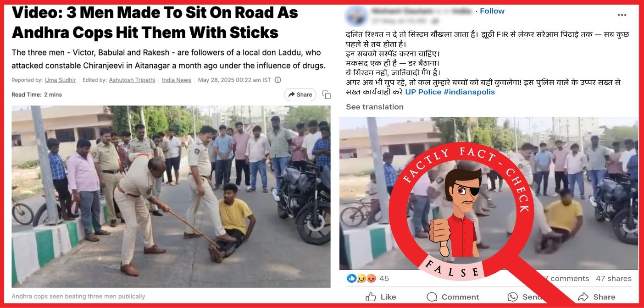This screenshot has width=644, height=308.
Task: Open the 47 shares count
Action: click(613, 278)
